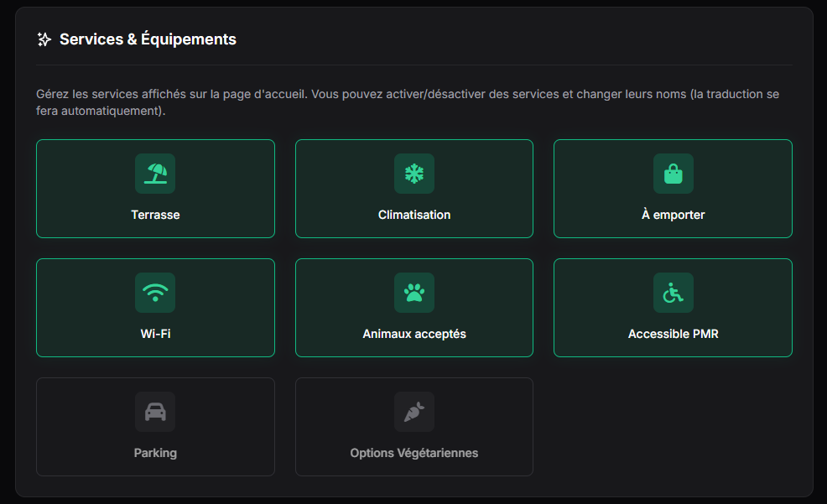Click the grey carrot vegetarian icon

[414, 412]
